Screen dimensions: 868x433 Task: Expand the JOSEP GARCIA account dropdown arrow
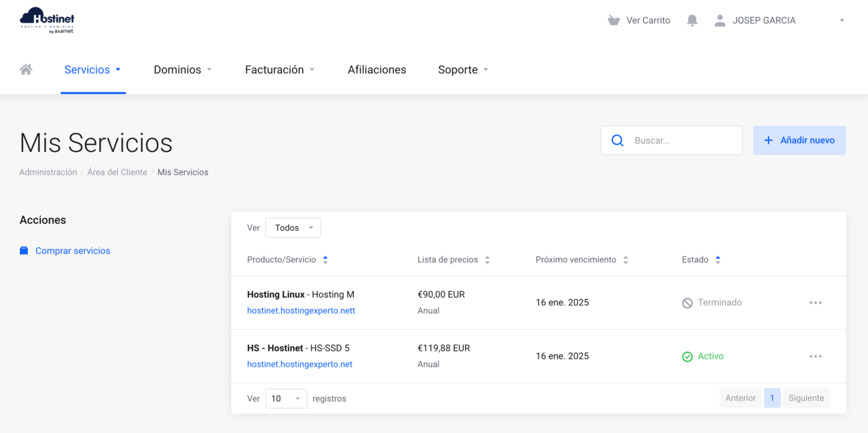tap(842, 20)
